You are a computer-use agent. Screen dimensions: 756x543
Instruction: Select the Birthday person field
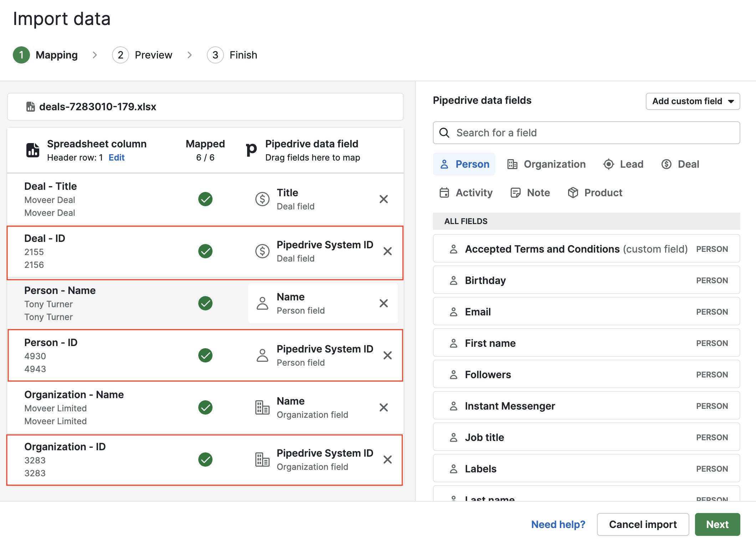tap(586, 280)
